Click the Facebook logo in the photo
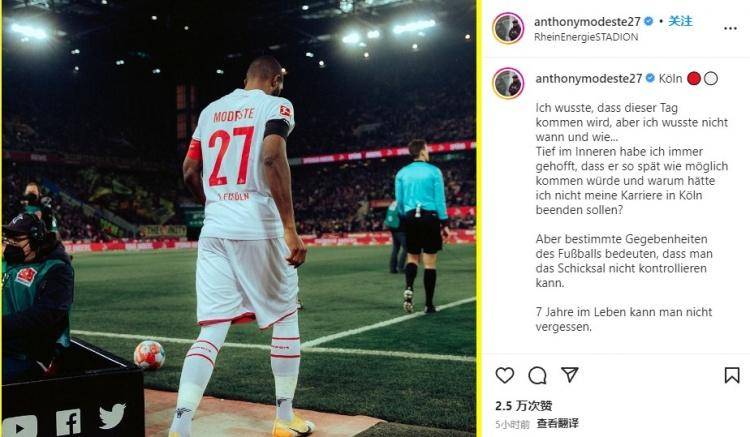Viewport: 750px width, 437px height. pyautogui.click(x=68, y=422)
